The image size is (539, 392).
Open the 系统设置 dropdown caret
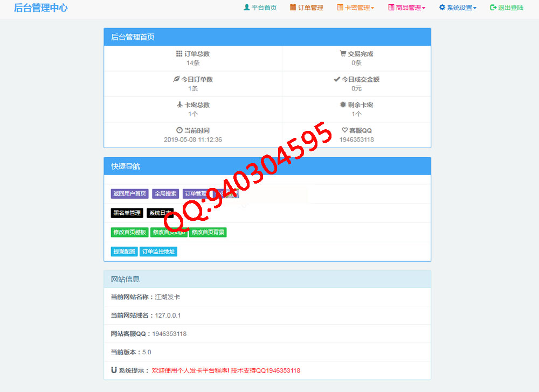(x=475, y=8)
